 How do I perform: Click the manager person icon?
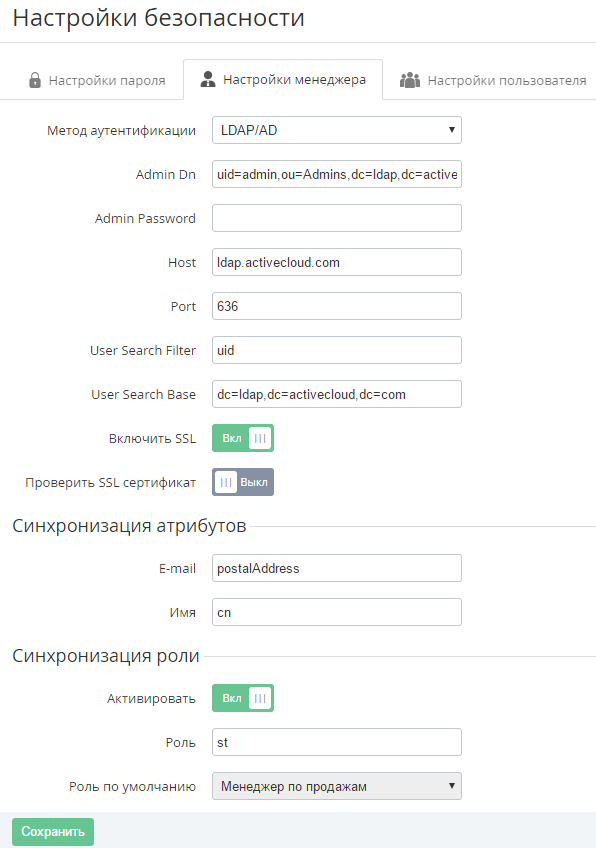208,80
